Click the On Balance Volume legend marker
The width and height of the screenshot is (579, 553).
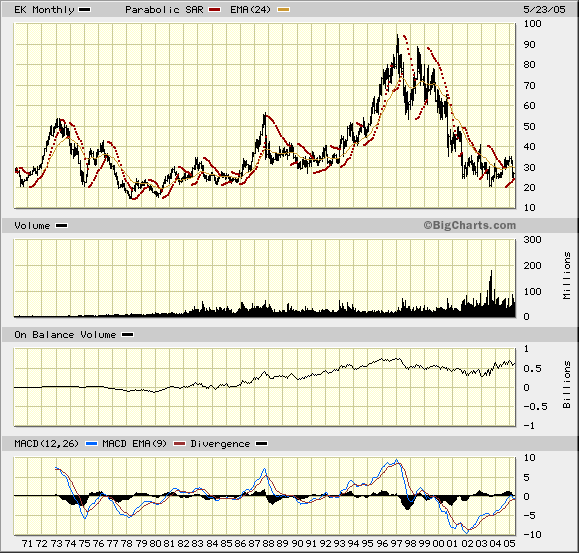[x=128, y=335]
